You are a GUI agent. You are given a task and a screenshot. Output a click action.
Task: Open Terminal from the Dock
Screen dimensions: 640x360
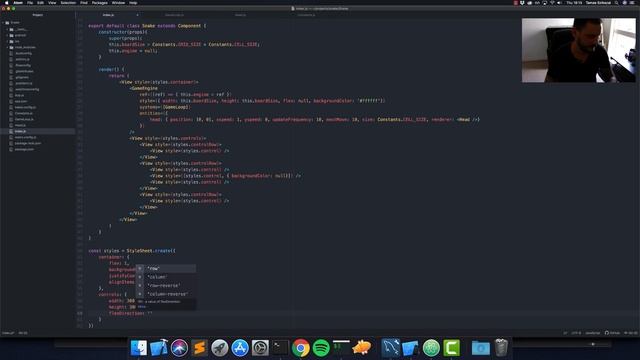[x=280, y=348]
